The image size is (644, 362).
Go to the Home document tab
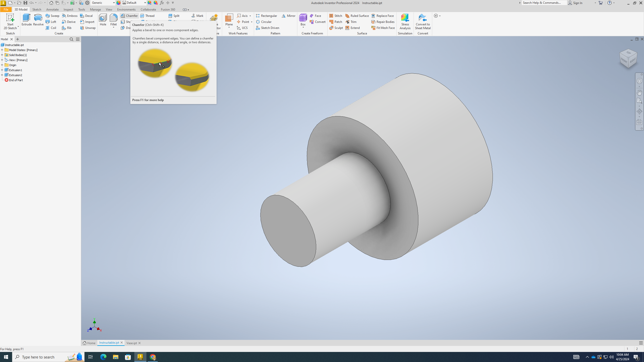pos(89,343)
